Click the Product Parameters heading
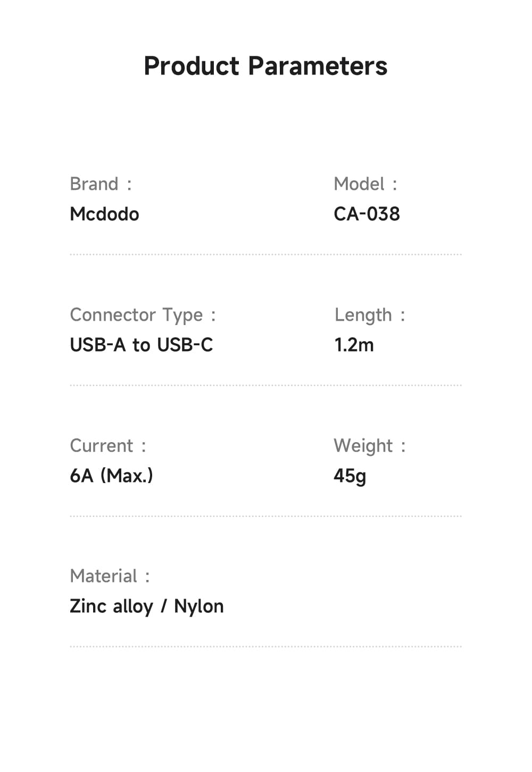This screenshot has width=532, height=772. (265, 67)
